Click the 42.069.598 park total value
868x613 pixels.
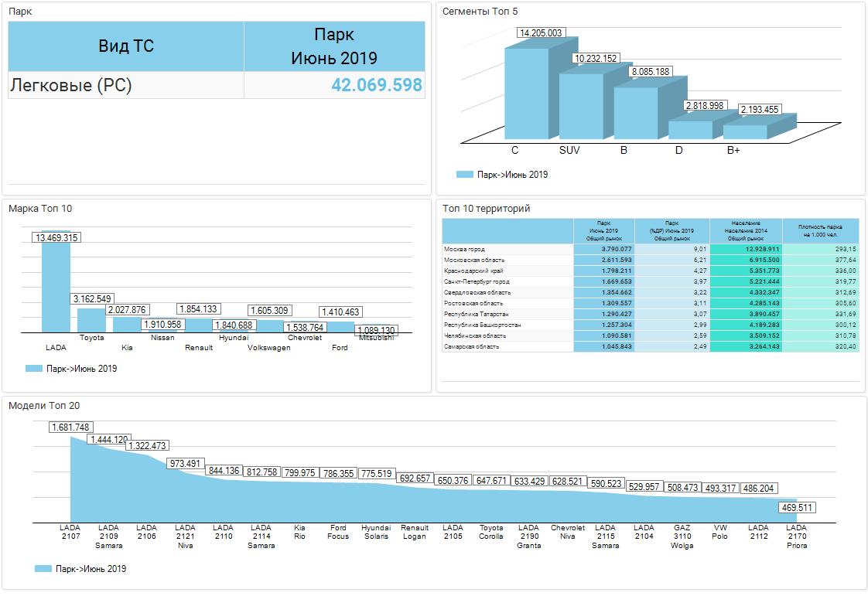point(376,85)
